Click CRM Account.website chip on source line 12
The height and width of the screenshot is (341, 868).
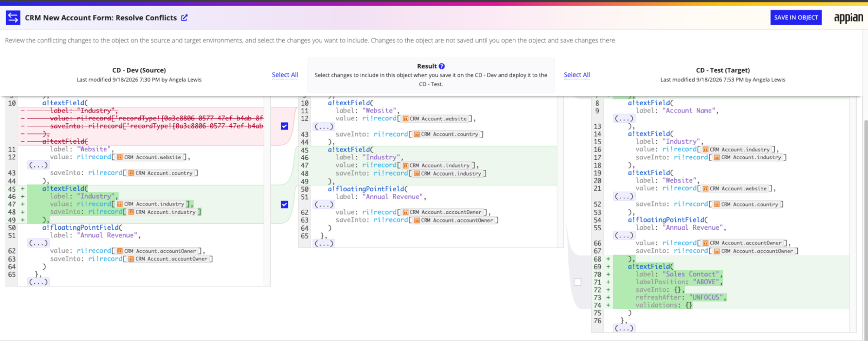[x=149, y=157]
